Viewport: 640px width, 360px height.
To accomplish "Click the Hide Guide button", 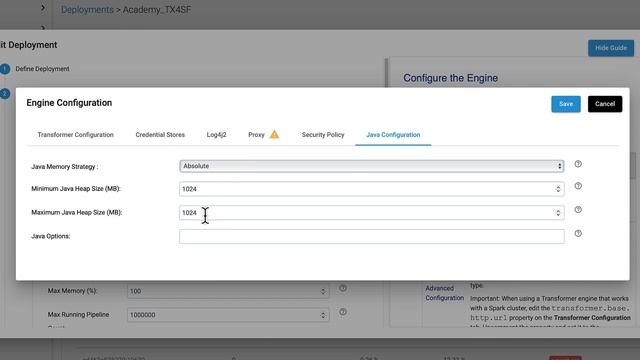I will pyautogui.click(x=611, y=48).
